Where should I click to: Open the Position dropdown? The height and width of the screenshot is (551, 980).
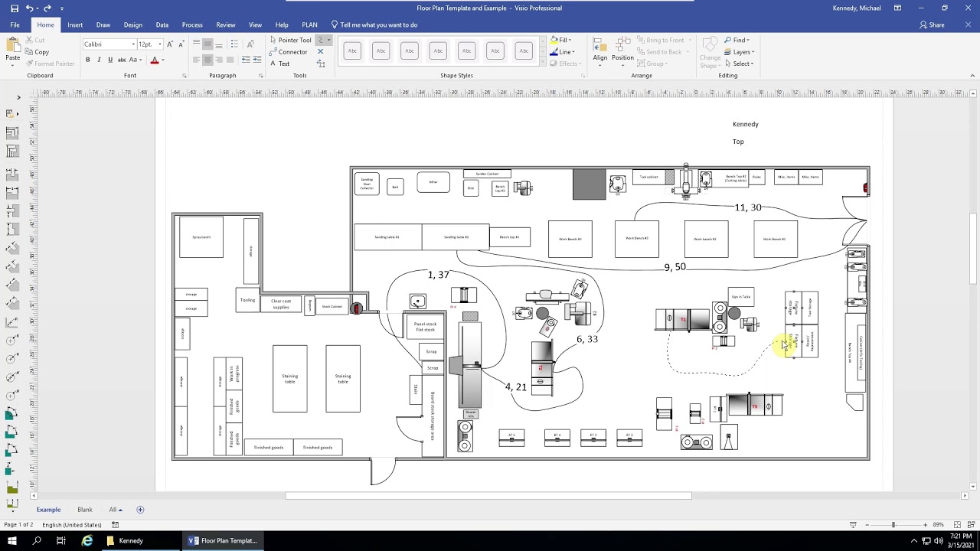tap(622, 51)
